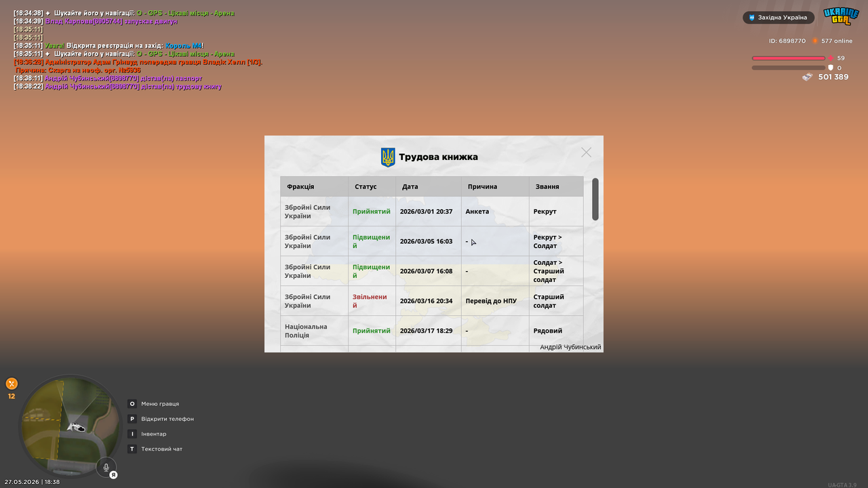Click chat line Влад Карпов запускає двигун
868x488 pixels.
coord(96,22)
